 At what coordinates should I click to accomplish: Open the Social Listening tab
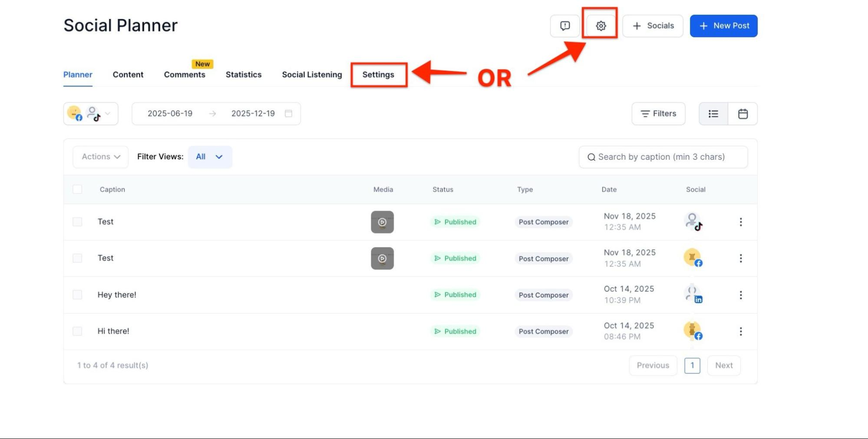point(312,75)
